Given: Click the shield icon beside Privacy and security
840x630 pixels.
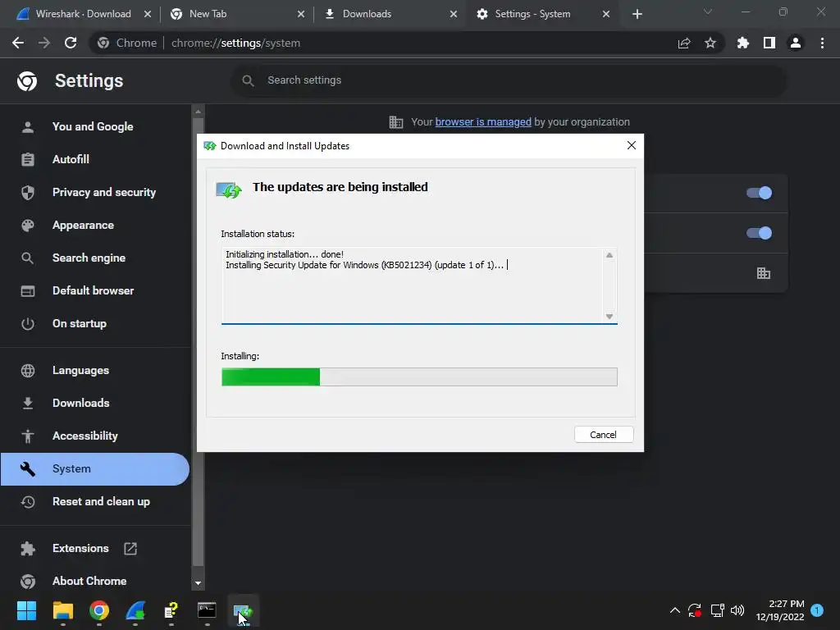Looking at the screenshot, I should 28,192.
